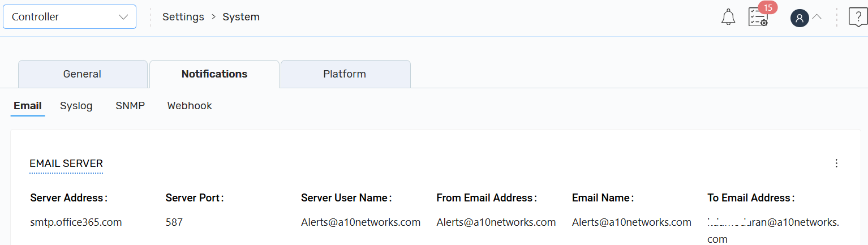Open the Webhook sub-tab
The height and width of the screenshot is (245, 868).
190,106
